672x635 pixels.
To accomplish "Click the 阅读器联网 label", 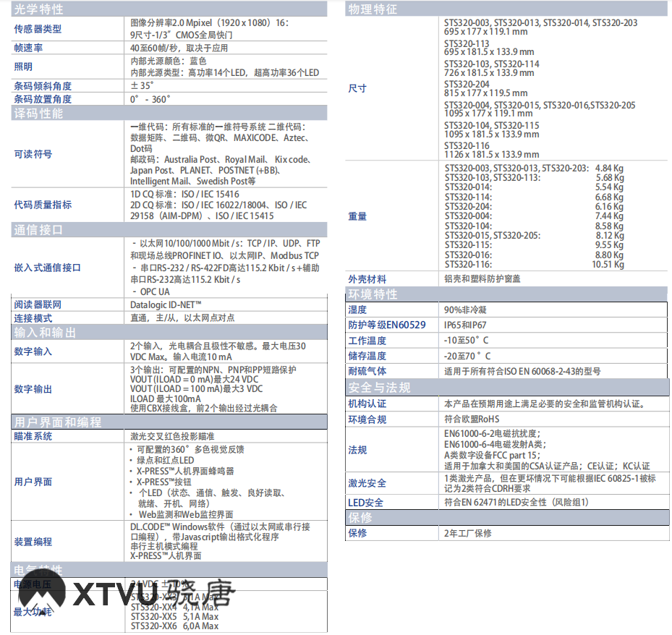I will click(x=38, y=304).
